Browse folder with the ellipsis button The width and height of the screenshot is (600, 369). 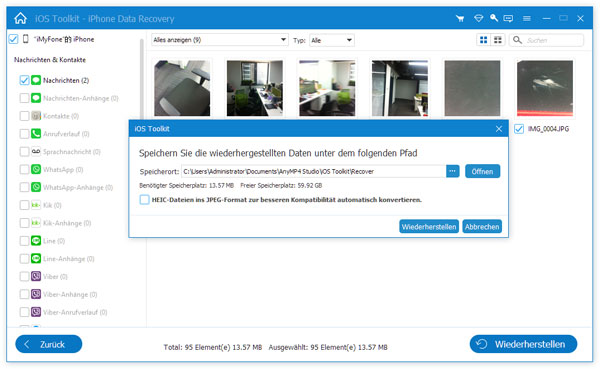(x=452, y=171)
